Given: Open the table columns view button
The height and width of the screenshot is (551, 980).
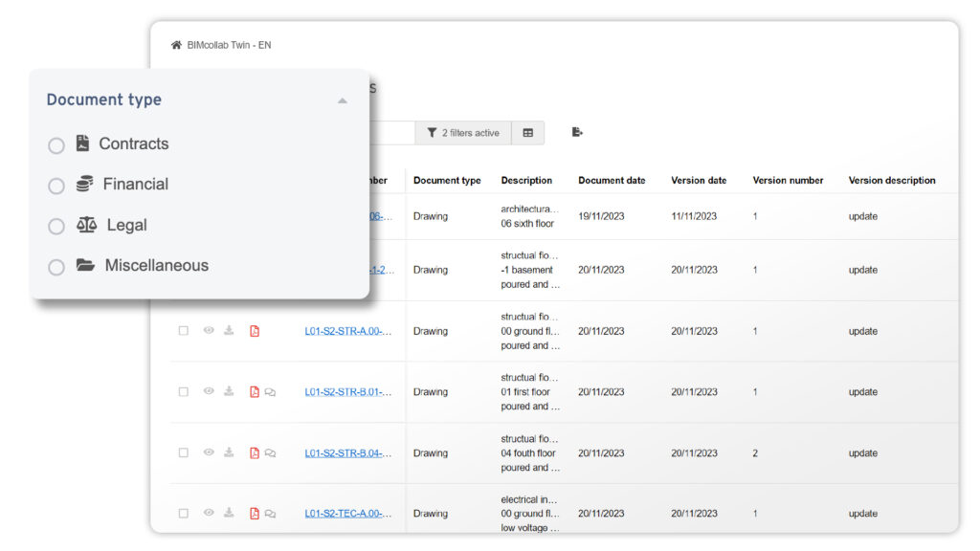Looking at the screenshot, I should [527, 133].
